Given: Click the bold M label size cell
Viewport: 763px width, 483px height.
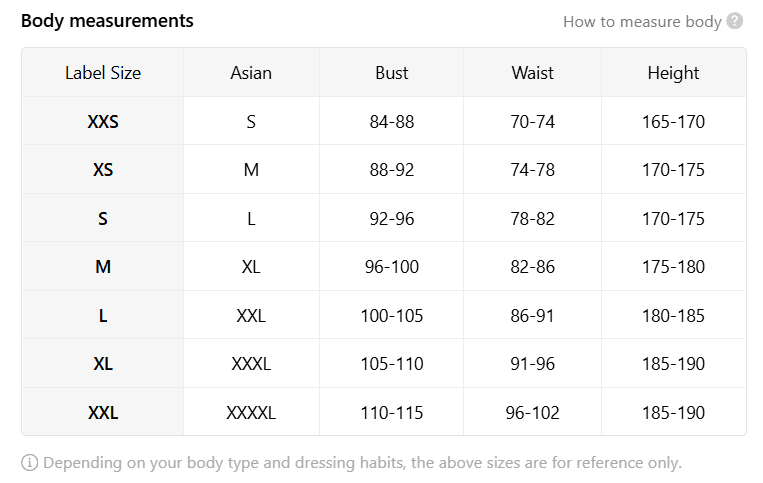Looking at the screenshot, I should 103,267.
